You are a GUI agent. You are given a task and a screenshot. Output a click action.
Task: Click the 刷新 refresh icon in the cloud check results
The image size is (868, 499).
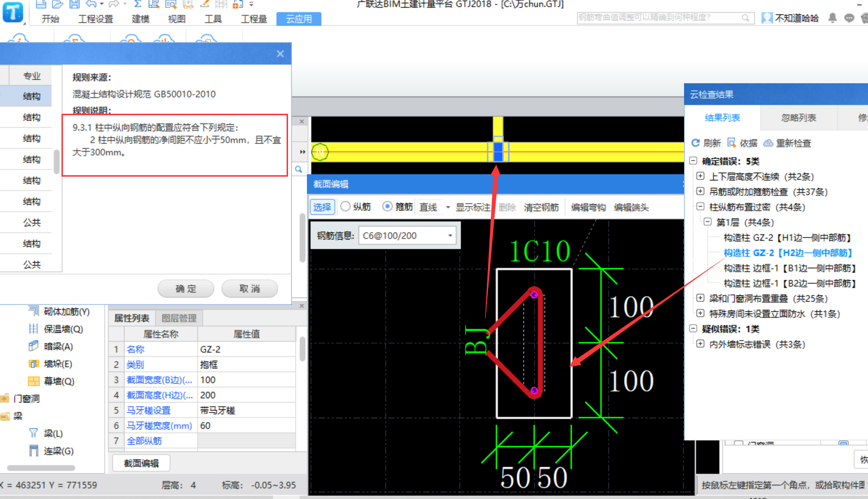pyautogui.click(x=696, y=143)
